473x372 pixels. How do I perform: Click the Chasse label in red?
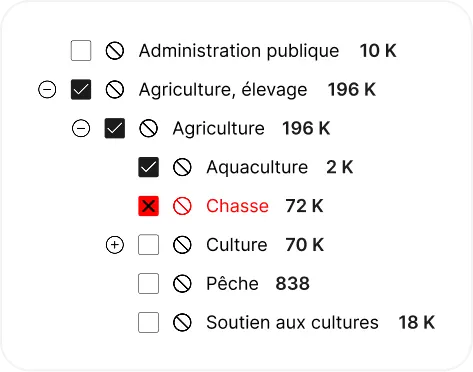pos(237,206)
